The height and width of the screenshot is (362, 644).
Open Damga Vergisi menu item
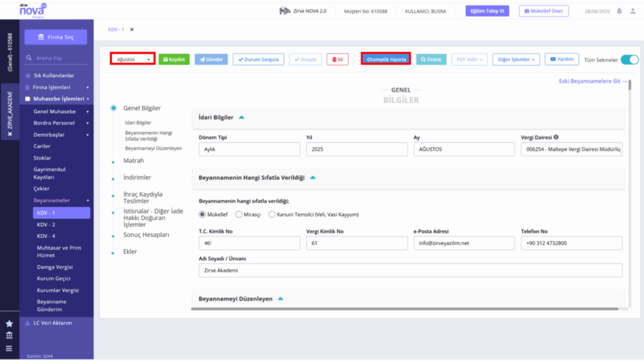pyautogui.click(x=55, y=266)
